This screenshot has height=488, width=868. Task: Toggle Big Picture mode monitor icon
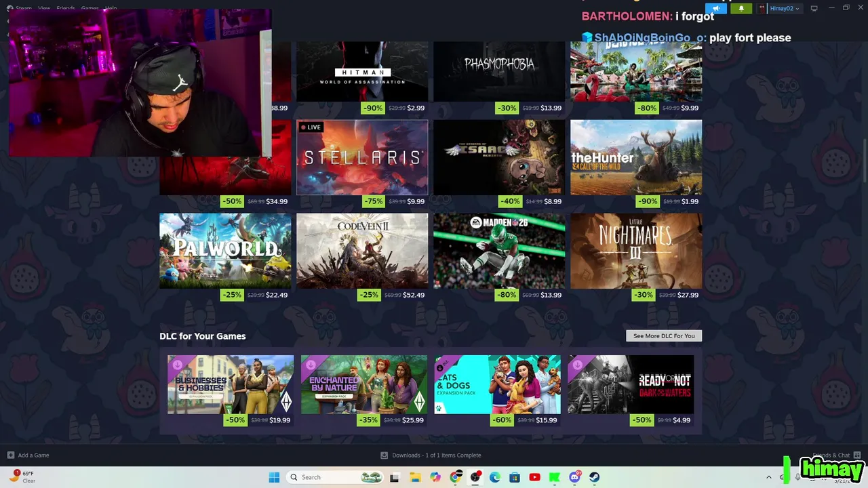814,8
